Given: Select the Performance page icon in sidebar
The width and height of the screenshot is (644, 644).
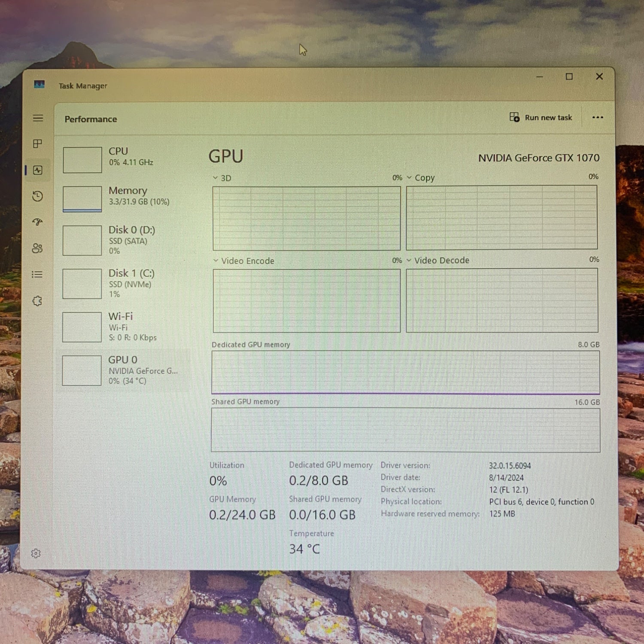Looking at the screenshot, I should 38,170.
